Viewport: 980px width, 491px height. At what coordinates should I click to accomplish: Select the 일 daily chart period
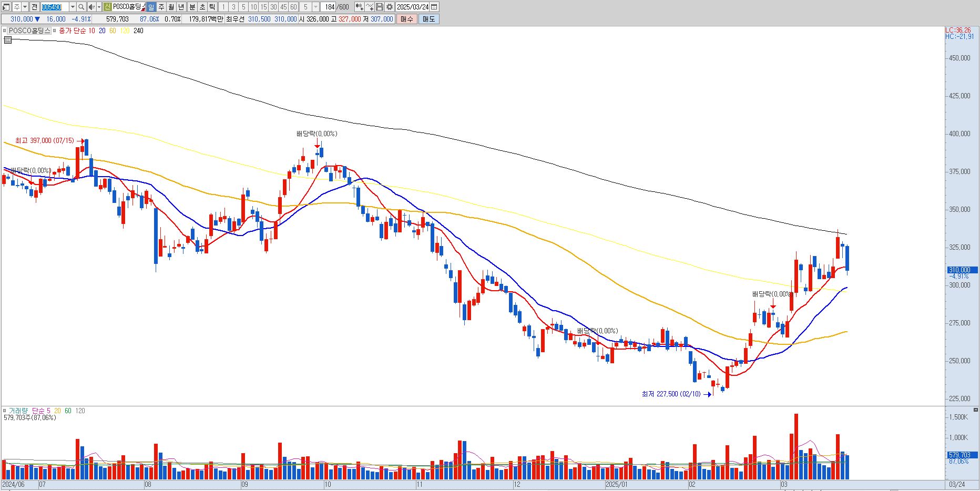pyautogui.click(x=151, y=7)
